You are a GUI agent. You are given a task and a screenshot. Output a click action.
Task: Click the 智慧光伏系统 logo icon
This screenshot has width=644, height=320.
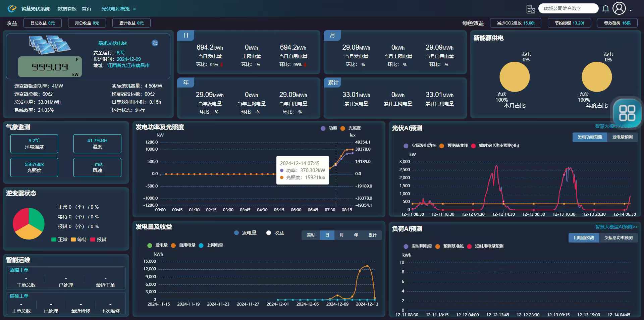coord(12,9)
